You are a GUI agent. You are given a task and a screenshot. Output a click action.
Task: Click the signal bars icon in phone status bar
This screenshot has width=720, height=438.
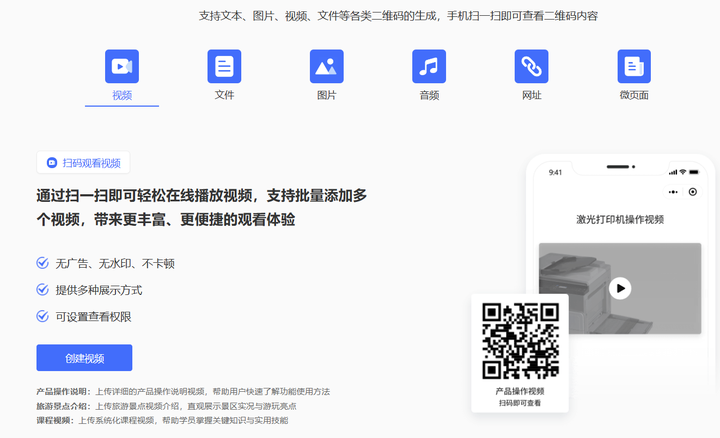[673, 172]
